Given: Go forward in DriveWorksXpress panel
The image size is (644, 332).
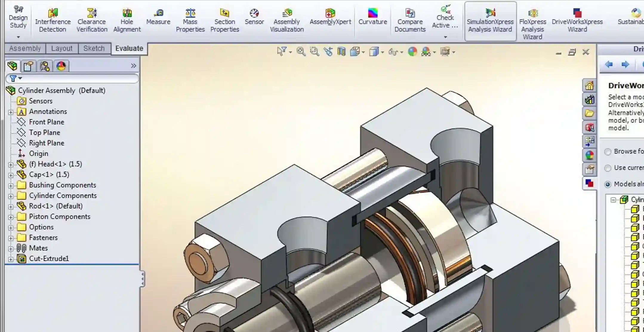Looking at the screenshot, I should point(625,64).
